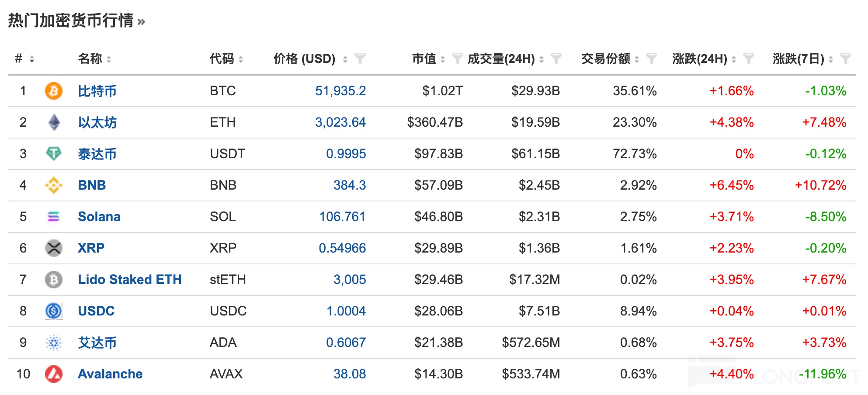Click the Bitcoin orange coin icon
Screen dimensions: 868x395
click(x=54, y=91)
